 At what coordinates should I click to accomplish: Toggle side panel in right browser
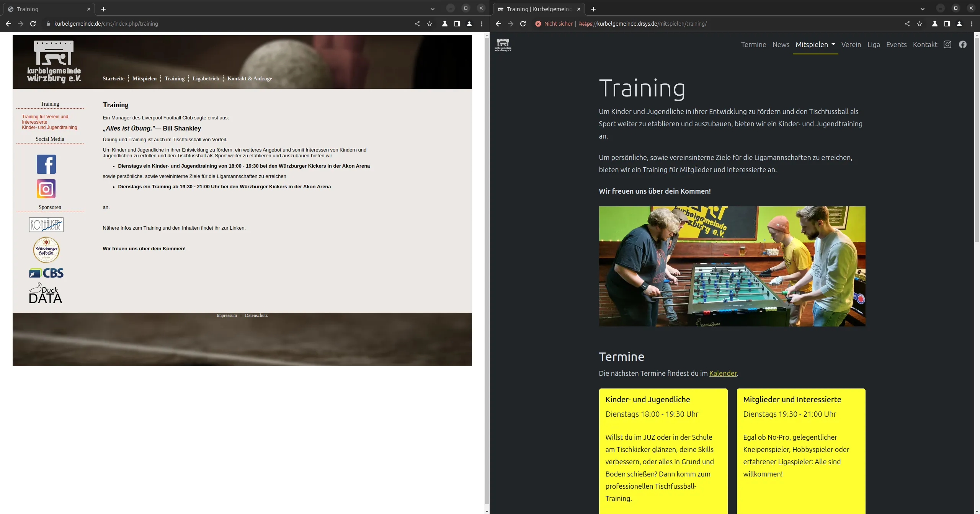(x=947, y=24)
